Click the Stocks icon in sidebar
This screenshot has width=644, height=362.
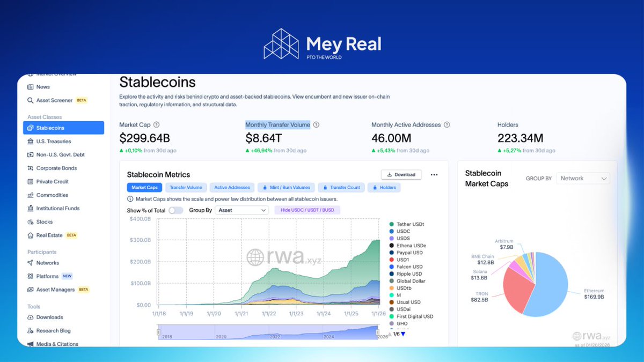tap(31, 222)
